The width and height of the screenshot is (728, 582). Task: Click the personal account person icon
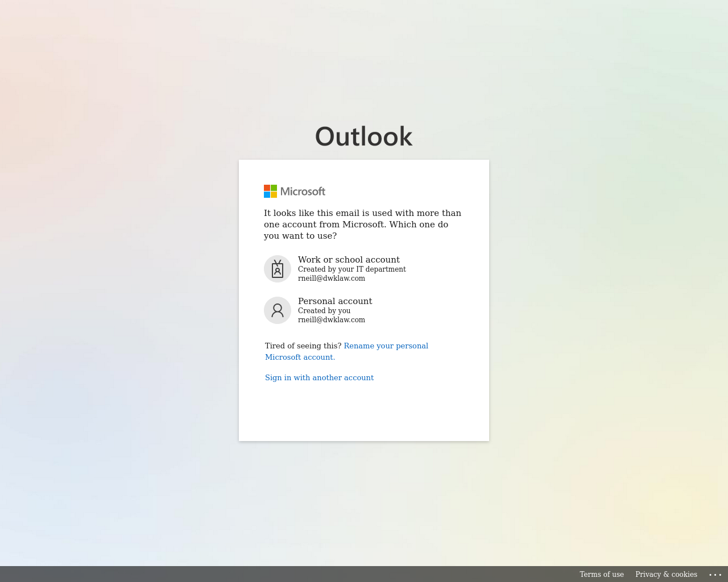(x=278, y=310)
